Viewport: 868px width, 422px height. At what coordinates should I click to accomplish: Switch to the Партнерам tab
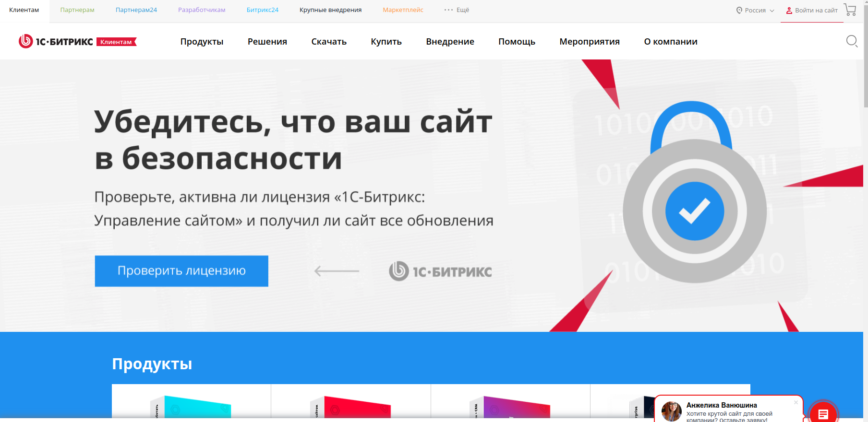[x=77, y=10]
